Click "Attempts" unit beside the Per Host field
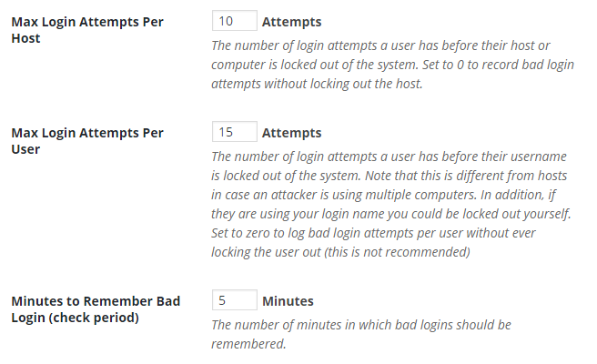This screenshot has width=597, height=364. (291, 22)
